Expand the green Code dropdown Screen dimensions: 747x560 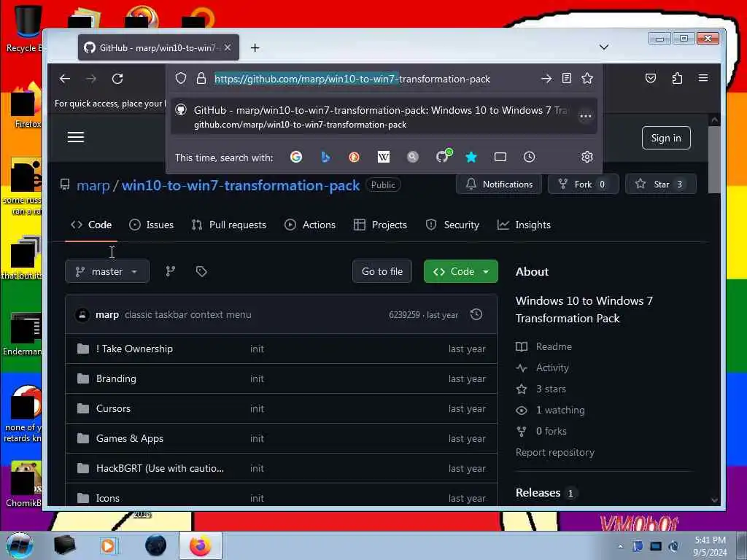tap(461, 271)
